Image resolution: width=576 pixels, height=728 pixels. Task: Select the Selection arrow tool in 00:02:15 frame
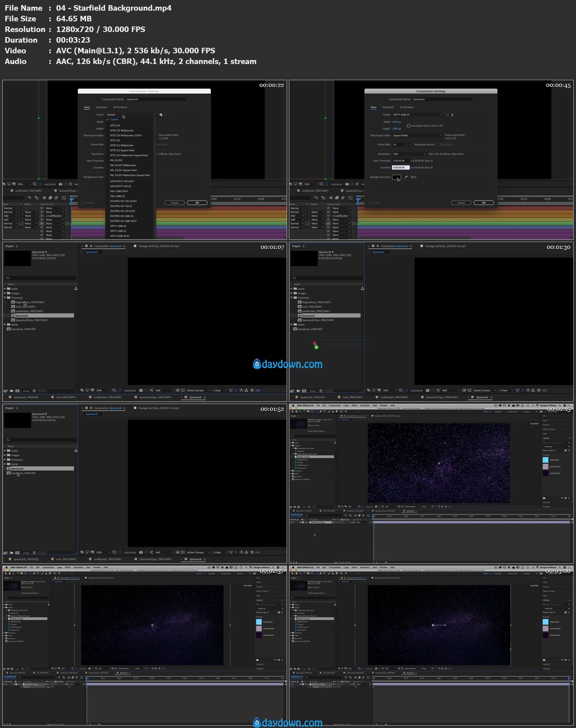tap(293, 412)
